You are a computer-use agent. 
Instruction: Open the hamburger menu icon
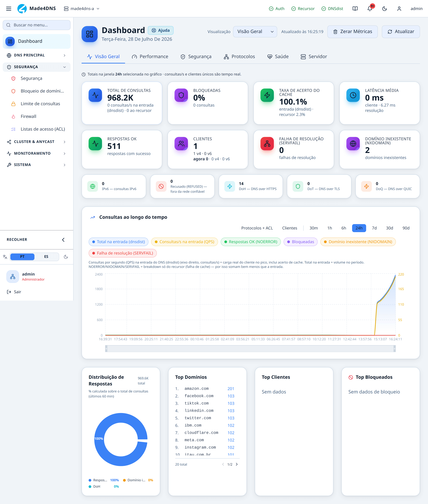coord(9,9)
